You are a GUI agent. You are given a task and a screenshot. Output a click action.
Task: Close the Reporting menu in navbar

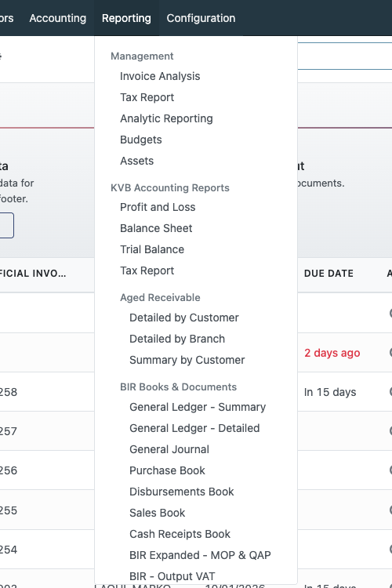coord(126,18)
